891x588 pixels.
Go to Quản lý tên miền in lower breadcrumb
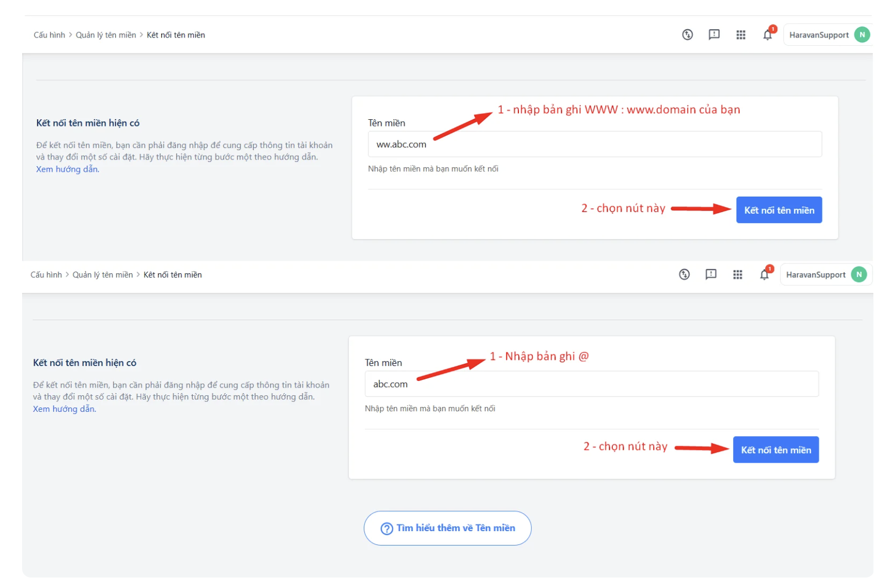[103, 274]
